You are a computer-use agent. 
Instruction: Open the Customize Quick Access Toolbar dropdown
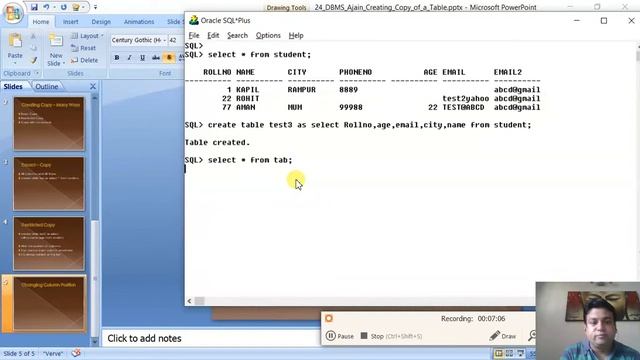pyautogui.click(x=96, y=7)
